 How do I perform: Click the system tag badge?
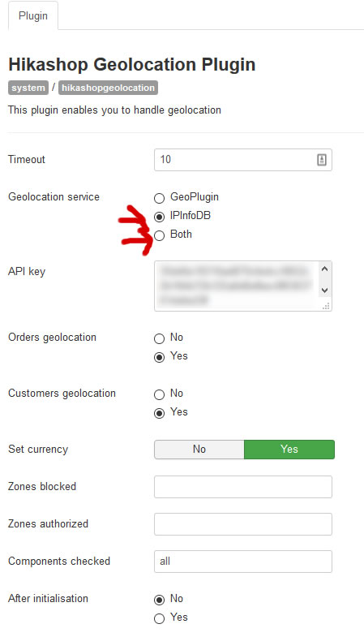pyautogui.click(x=28, y=88)
